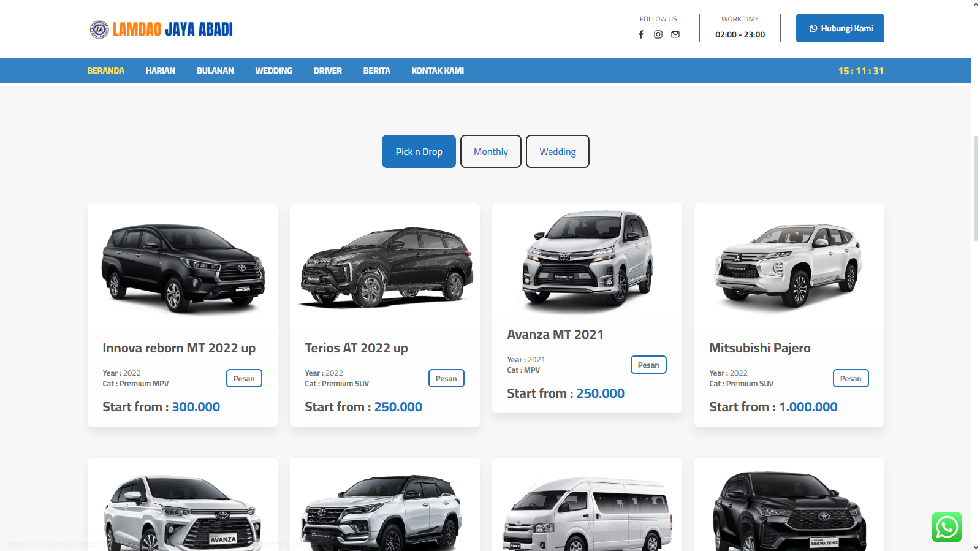Click the Hubungi Kami button

click(x=840, y=28)
